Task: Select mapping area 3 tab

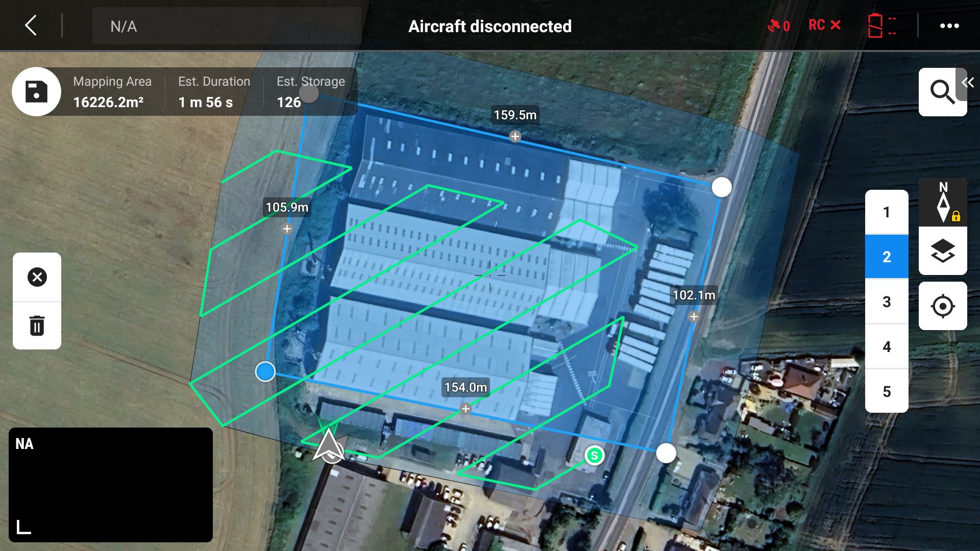Action: point(887,302)
